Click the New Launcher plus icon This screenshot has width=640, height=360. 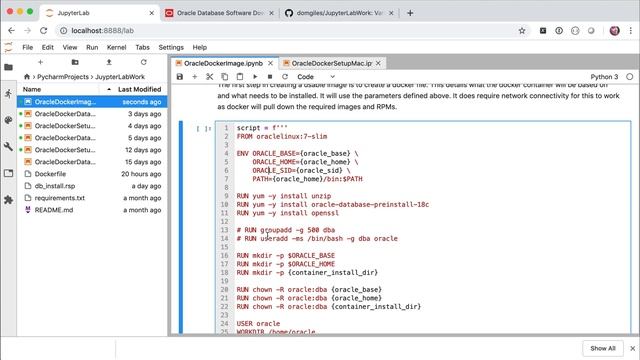point(40,62)
